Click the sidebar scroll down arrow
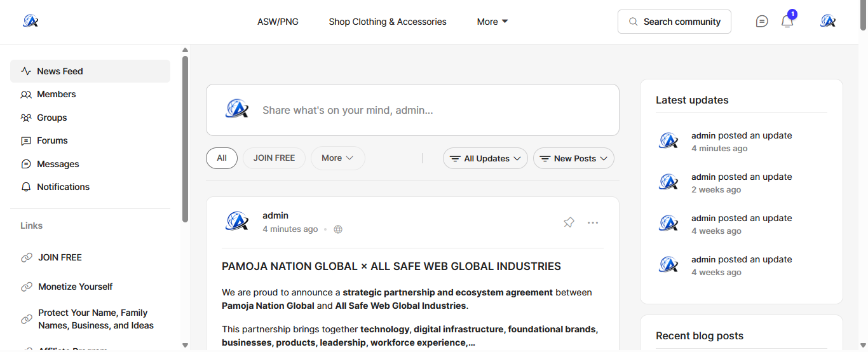Image resolution: width=868 pixels, height=352 pixels. 185,346
